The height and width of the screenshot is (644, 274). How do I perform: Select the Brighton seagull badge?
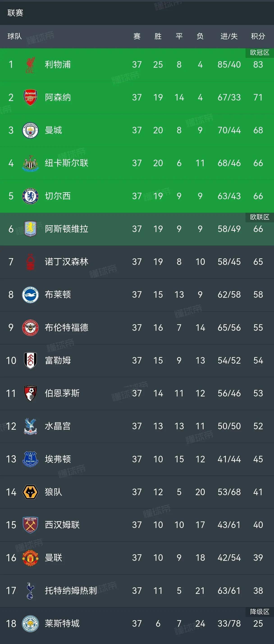tap(30, 295)
